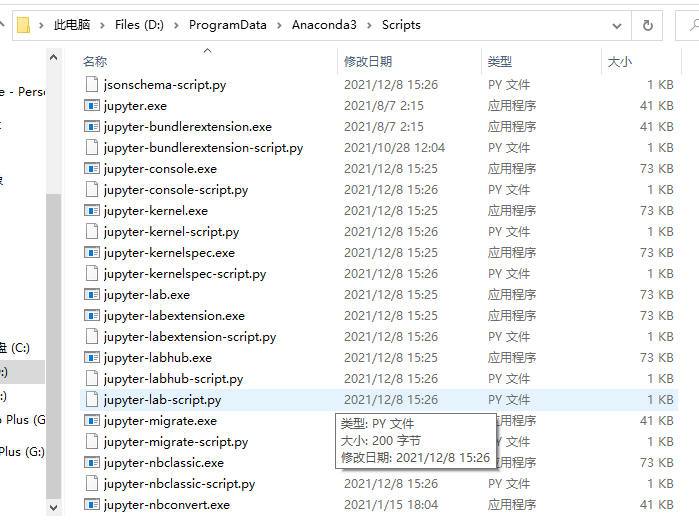Select the jupyter-labhub.exe icon
Viewport: 699px width, 521px height.
[92, 357]
